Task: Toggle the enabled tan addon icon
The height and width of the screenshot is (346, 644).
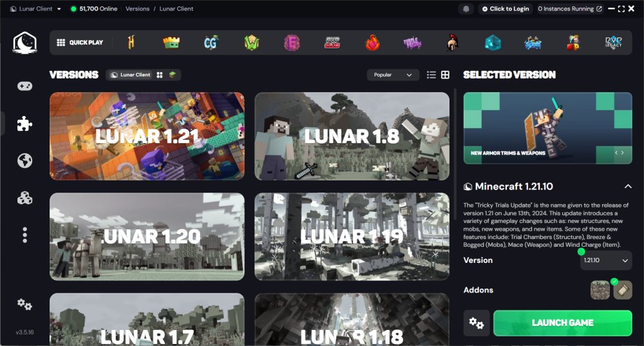Action: [623, 290]
